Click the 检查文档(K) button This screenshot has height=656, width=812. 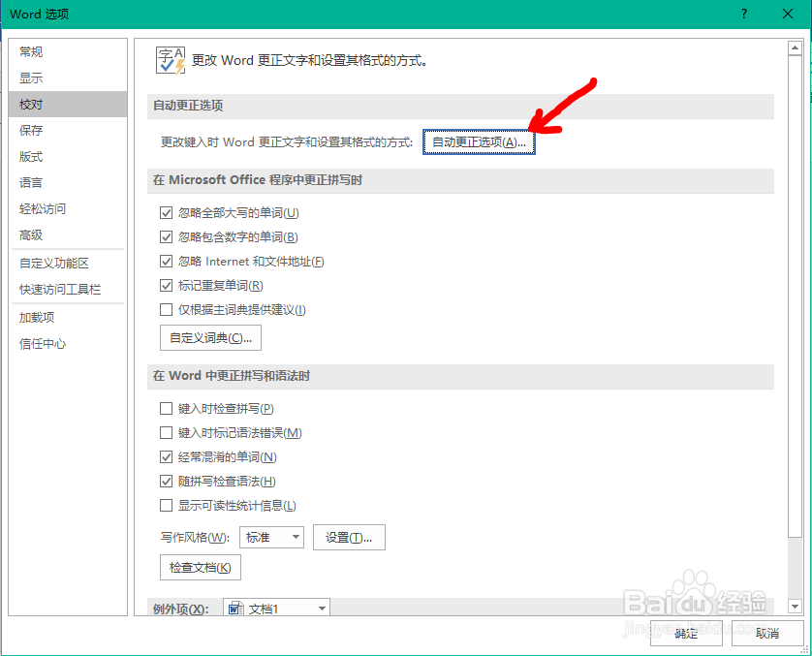[x=201, y=568]
